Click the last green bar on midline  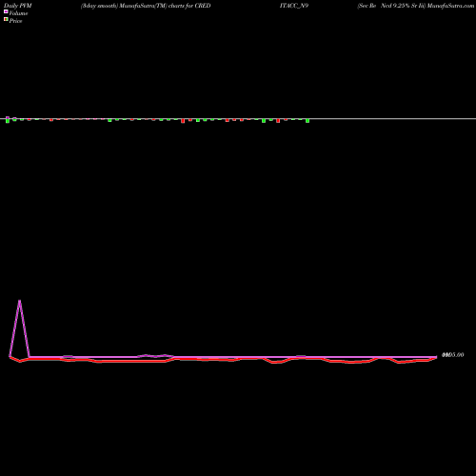tap(307, 121)
